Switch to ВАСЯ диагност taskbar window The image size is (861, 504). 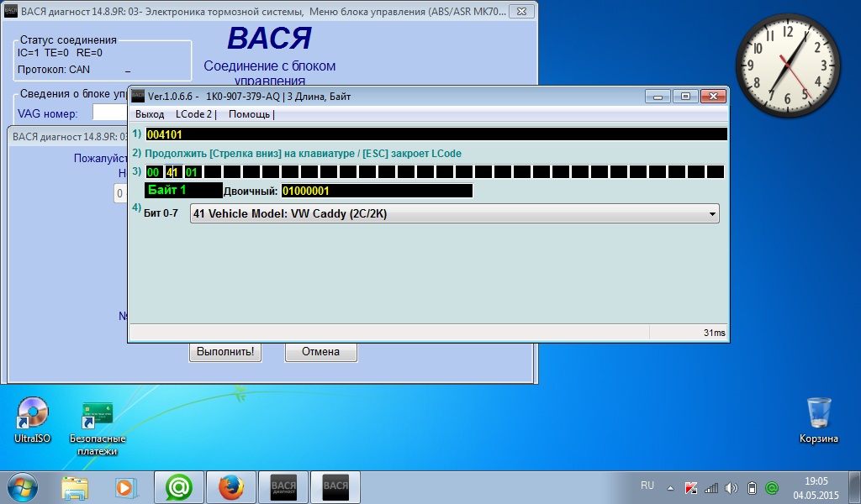(283, 487)
